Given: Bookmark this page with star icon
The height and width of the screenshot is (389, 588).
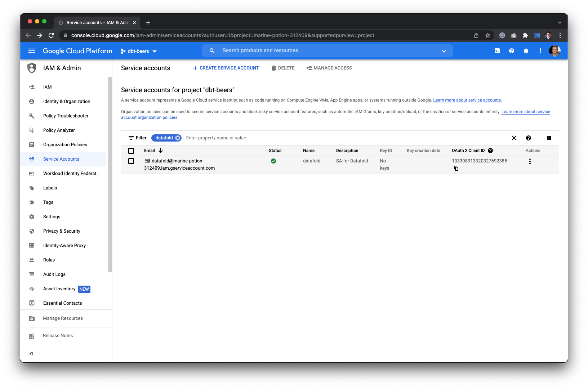Looking at the screenshot, I should [488, 35].
